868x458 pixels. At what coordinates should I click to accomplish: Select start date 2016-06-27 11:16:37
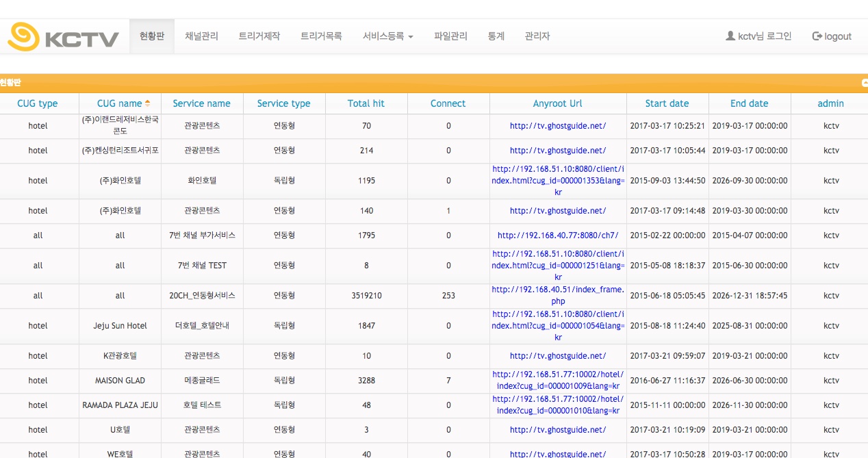tap(667, 381)
